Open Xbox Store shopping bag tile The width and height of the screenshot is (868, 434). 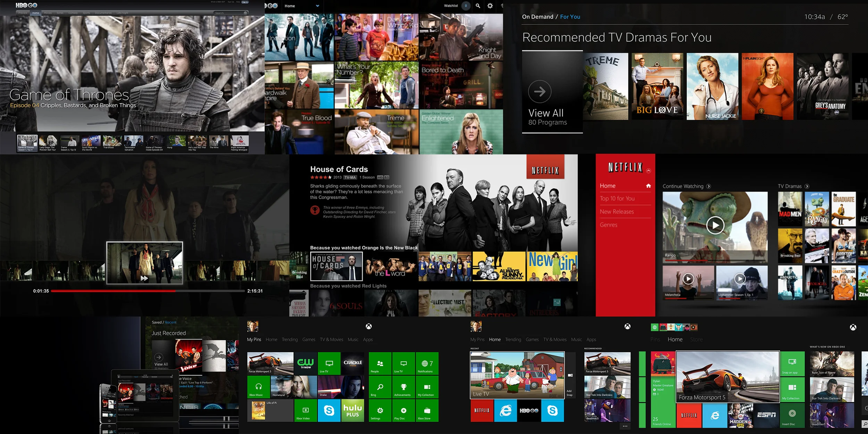tap(427, 411)
